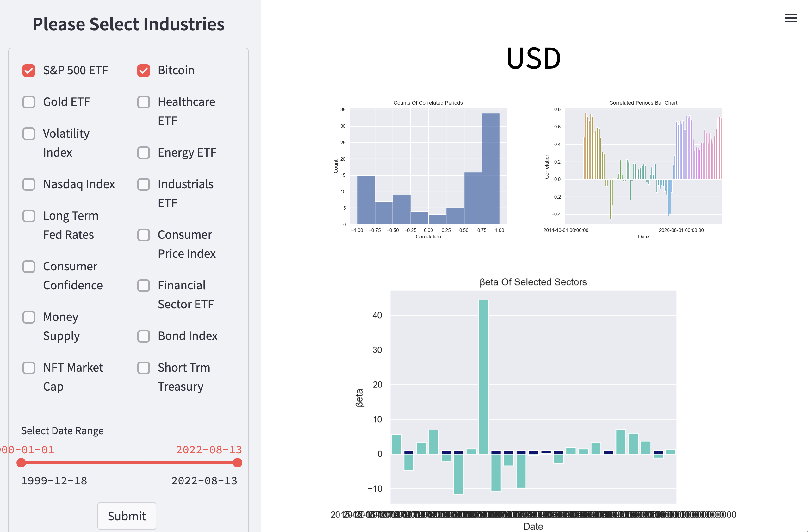Open the hamburger main menu
This screenshot has height=532, width=808.
point(790,18)
